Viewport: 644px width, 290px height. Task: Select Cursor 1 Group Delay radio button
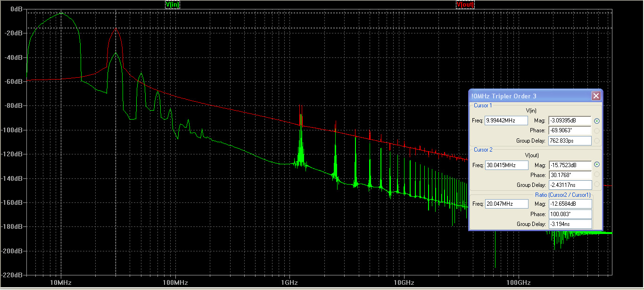click(x=597, y=140)
